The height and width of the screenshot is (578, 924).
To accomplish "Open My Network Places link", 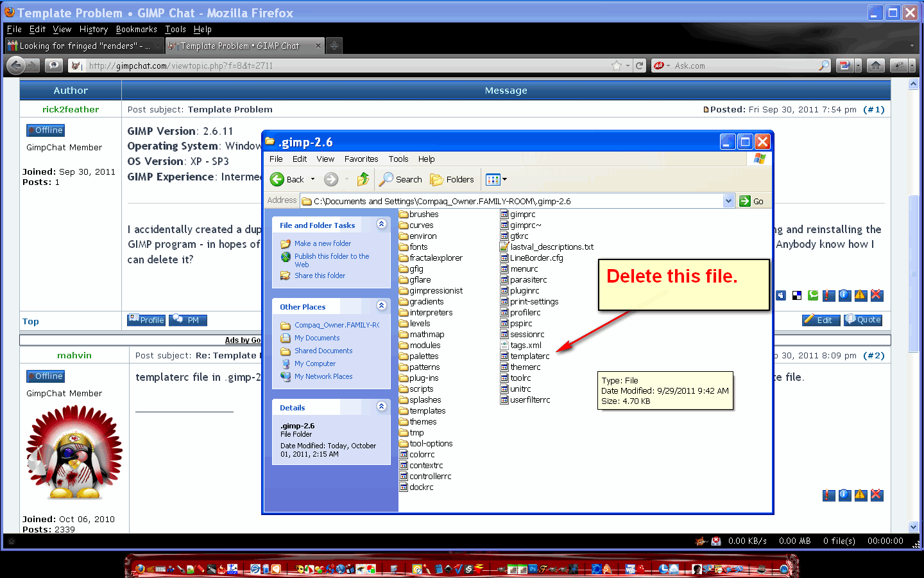I will pyautogui.click(x=323, y=376).
